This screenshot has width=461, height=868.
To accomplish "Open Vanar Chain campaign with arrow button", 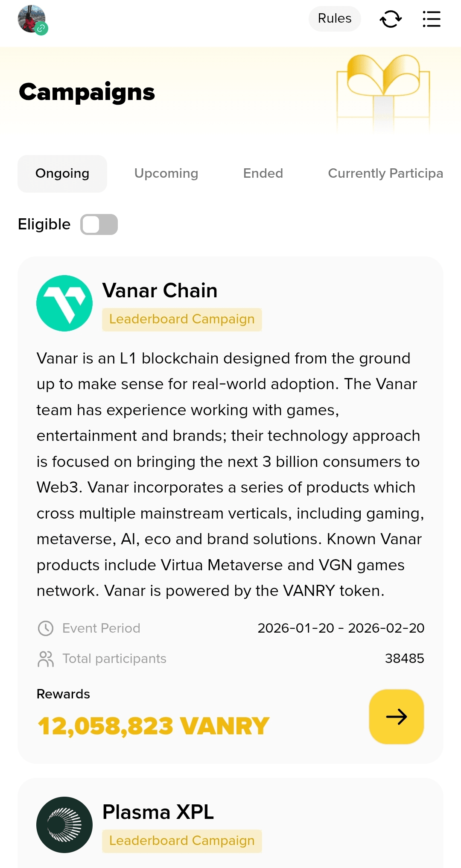I will (396, 716).
